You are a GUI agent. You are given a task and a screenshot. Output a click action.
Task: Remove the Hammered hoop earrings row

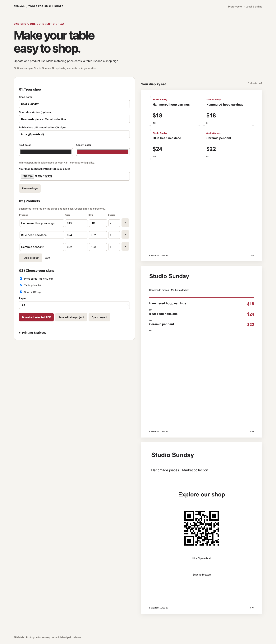point(125,223)
